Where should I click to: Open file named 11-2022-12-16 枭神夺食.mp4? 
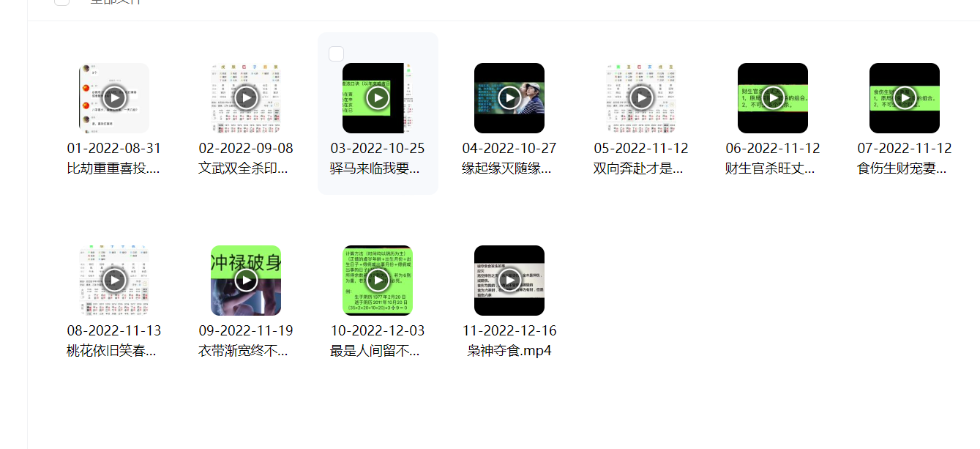pyautogui.click(x=509, y=341)
